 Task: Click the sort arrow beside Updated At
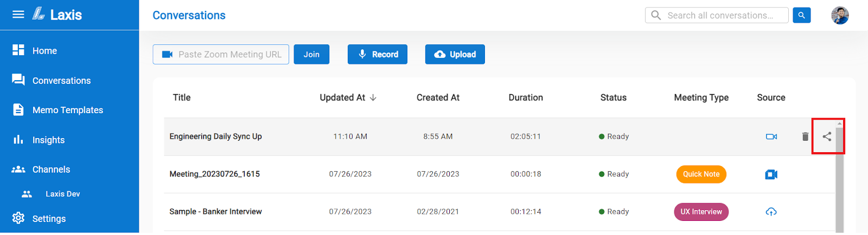tap(373, 97)
